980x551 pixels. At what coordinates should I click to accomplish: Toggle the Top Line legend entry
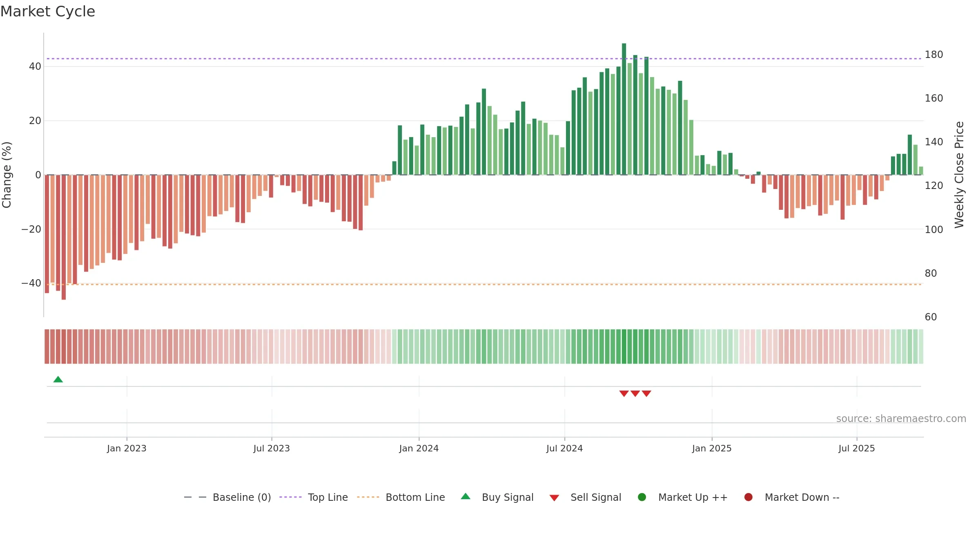[x=314, y=497]
